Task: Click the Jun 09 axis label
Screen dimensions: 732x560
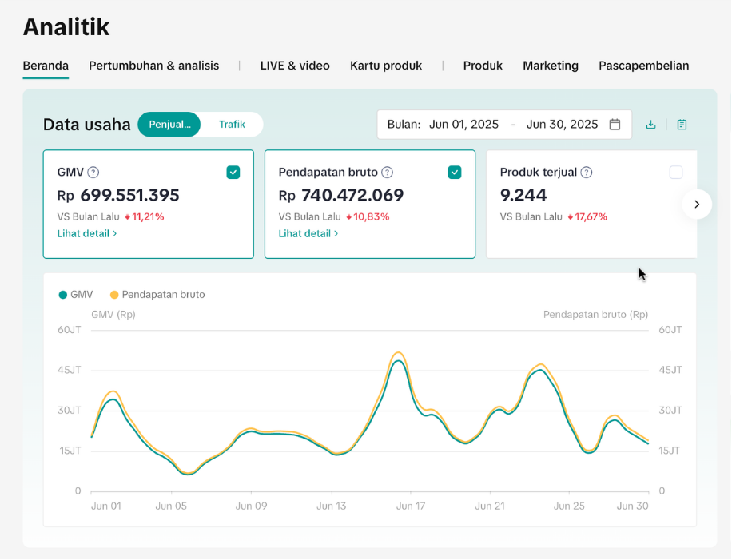Action: tap(251, 506)
